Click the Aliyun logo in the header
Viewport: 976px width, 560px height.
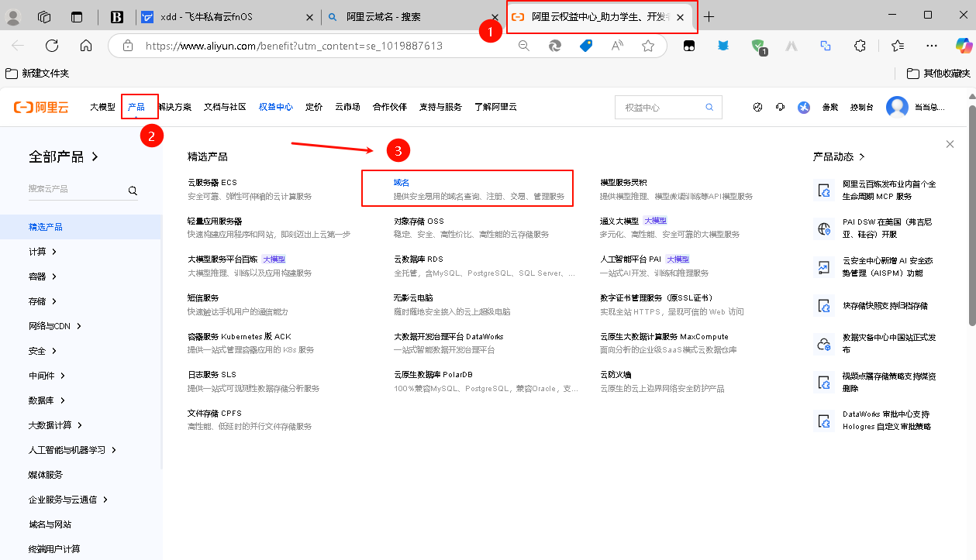pos(41,107)
